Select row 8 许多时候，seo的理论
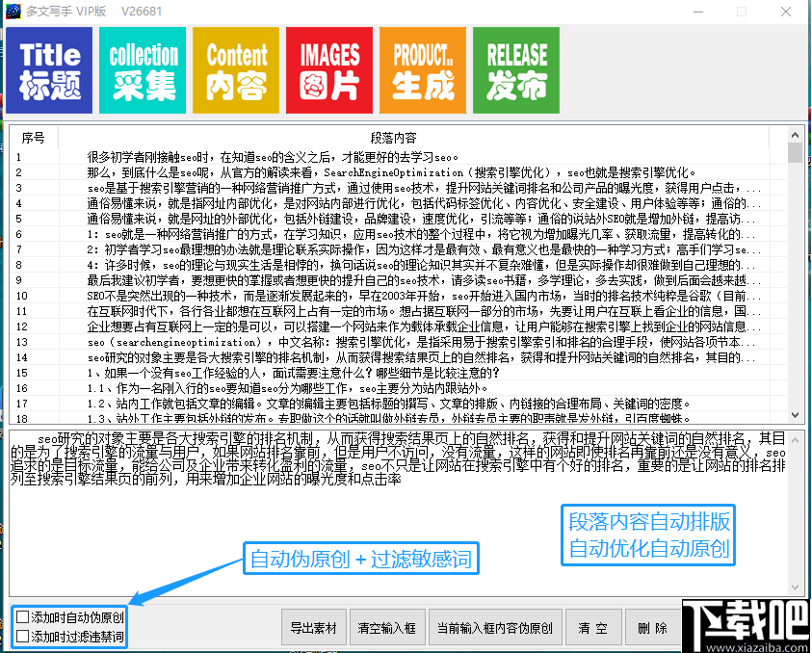Screen dimensions: 812x653 click(389, 265)
